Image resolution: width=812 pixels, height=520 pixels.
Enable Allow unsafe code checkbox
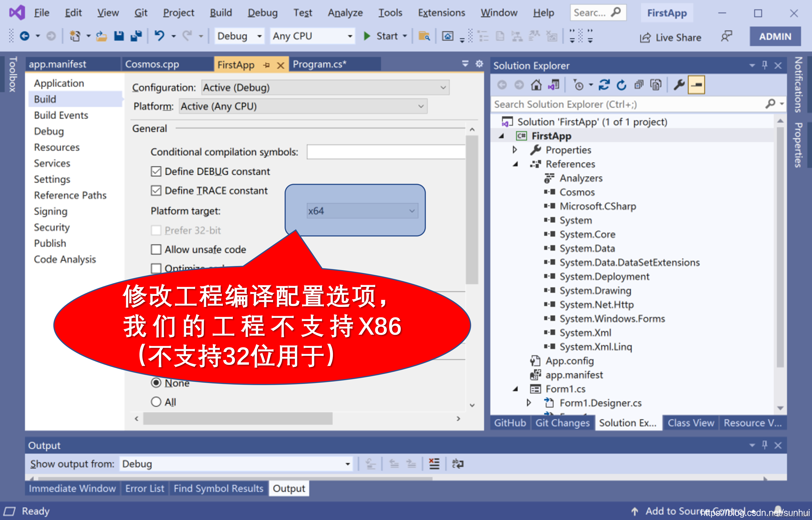click(156, 250)
